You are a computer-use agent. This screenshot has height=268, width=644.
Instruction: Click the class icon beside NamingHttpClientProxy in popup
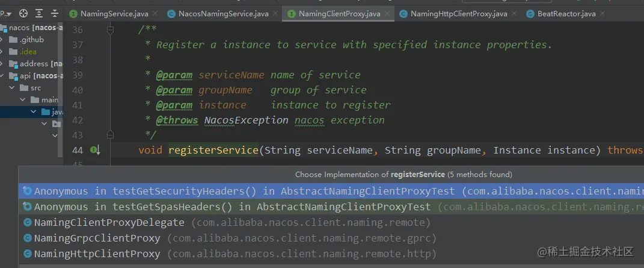tap(28, 254)
